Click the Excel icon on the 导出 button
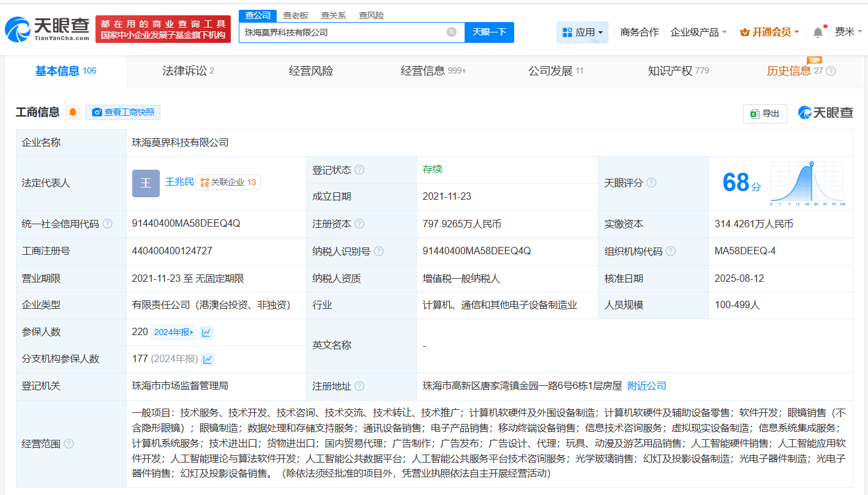The width and height of the screenshot is (868, 495). point(755,113)
